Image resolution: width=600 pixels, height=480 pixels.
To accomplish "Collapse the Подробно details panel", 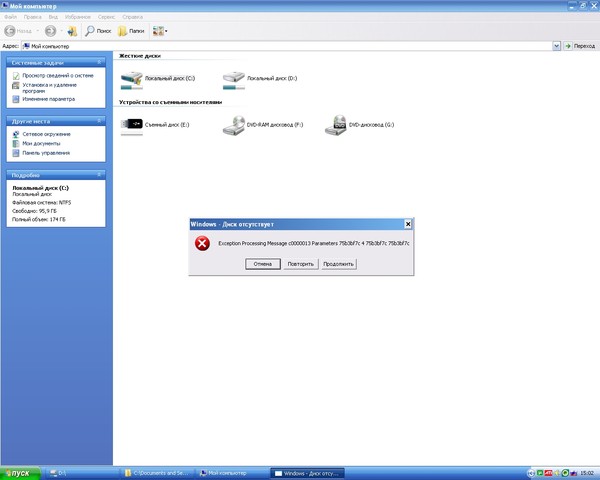I will point(104,174).
